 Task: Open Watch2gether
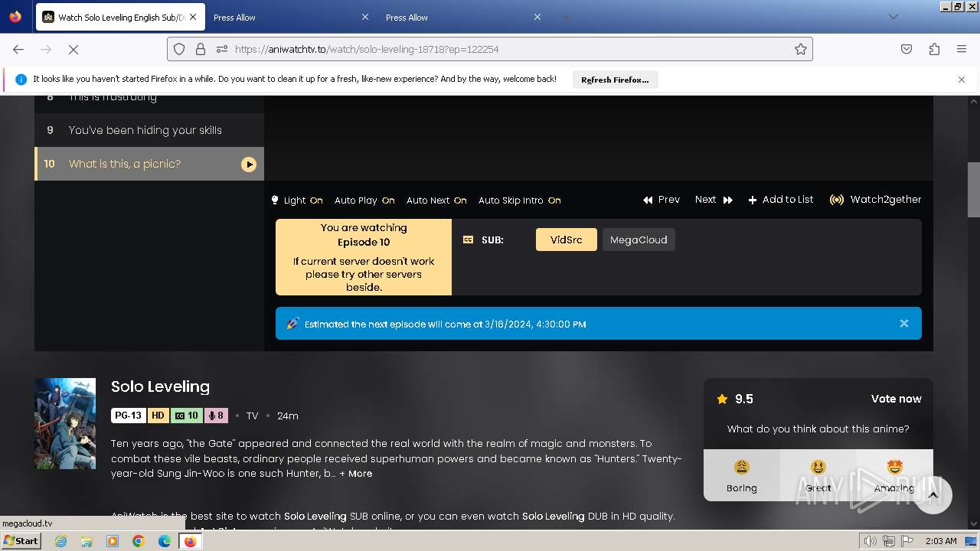[875, 200]
